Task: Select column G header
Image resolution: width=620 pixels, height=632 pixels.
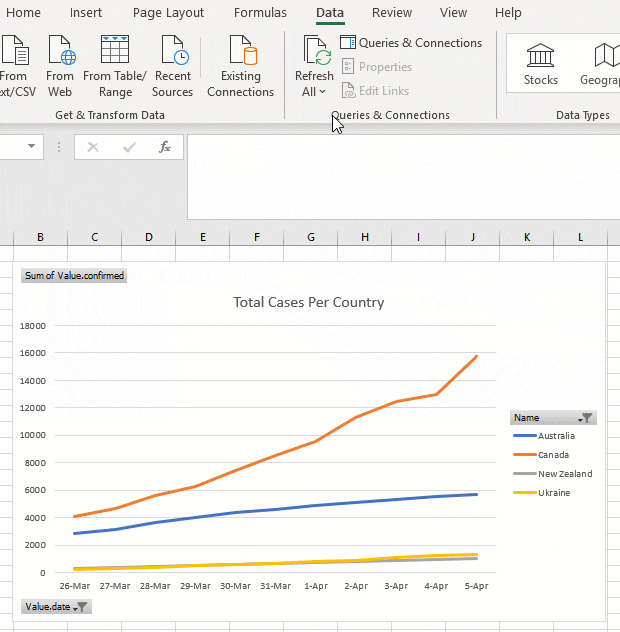Action: click(311, 237)
